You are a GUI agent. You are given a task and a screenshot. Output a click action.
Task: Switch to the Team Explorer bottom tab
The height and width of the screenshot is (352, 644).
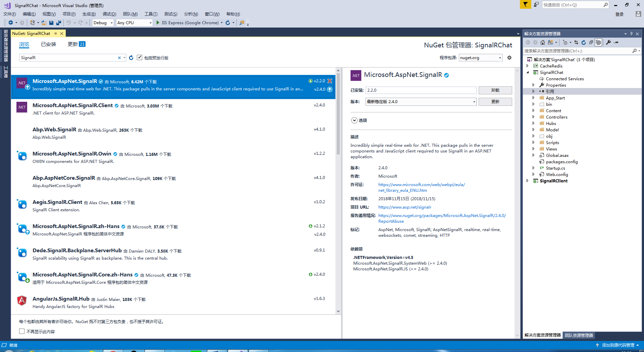579,335
